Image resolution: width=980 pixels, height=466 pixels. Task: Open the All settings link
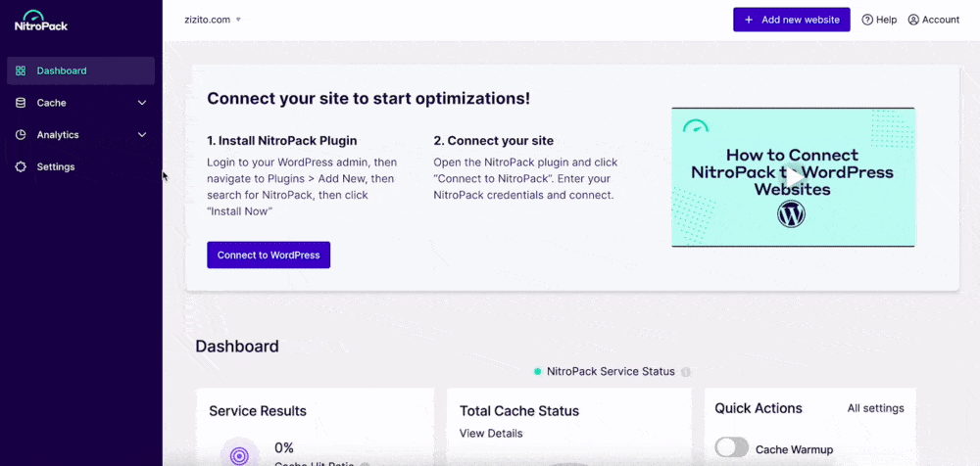coord(875,408)
